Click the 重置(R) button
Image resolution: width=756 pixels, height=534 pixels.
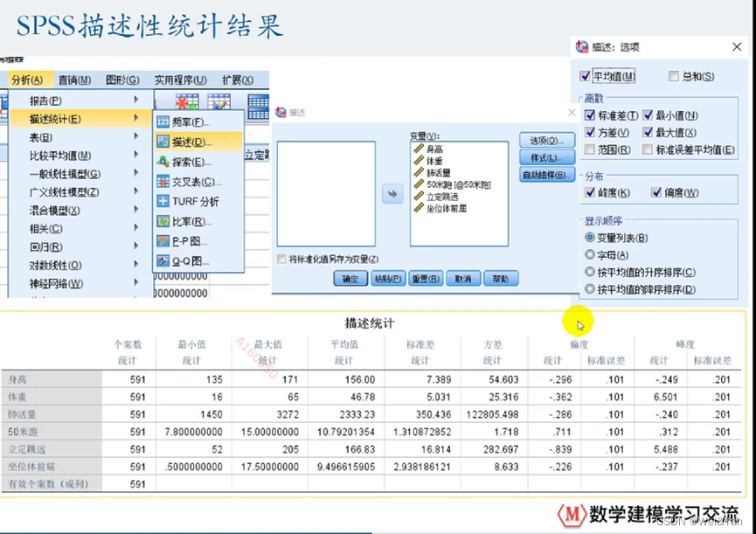click(426, 279)
